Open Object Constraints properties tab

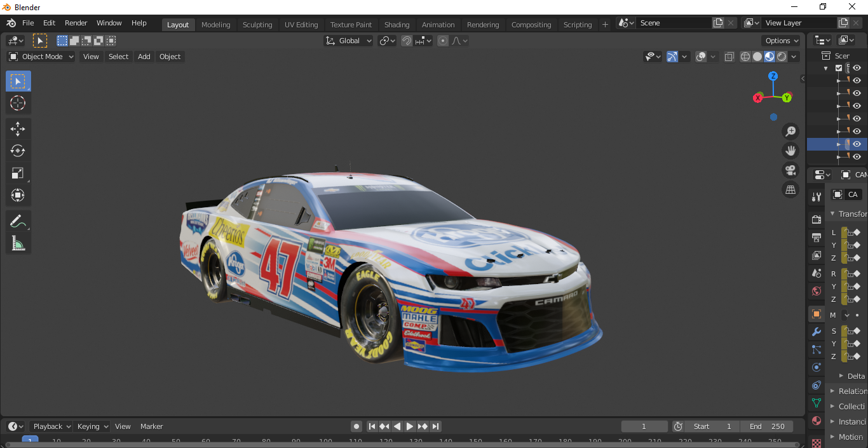pyautogui.click(x=817, y=385)
